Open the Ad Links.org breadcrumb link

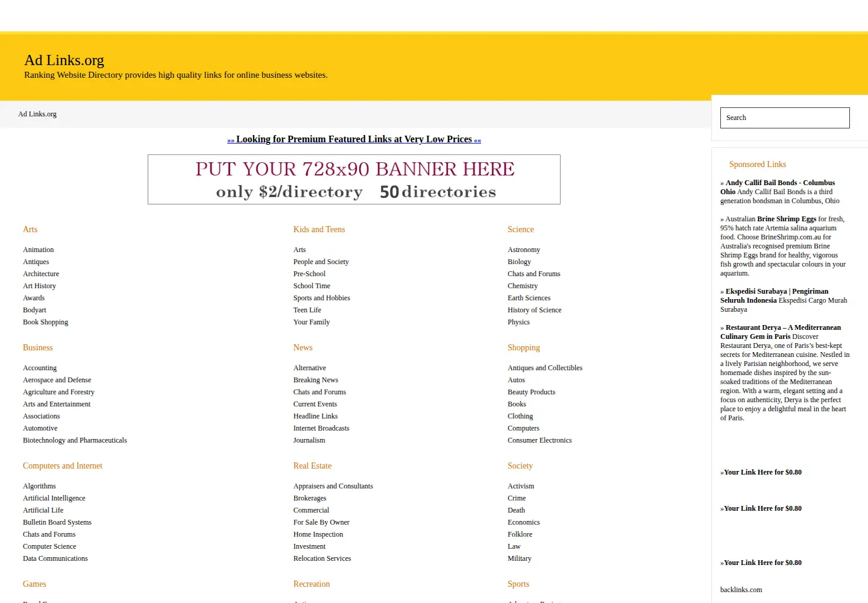click(37, 114)
